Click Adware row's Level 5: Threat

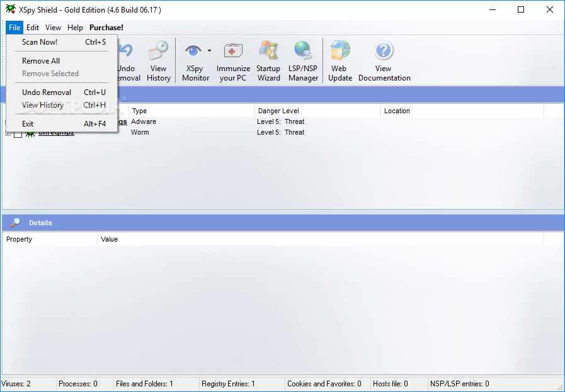(x=281, y=121)
